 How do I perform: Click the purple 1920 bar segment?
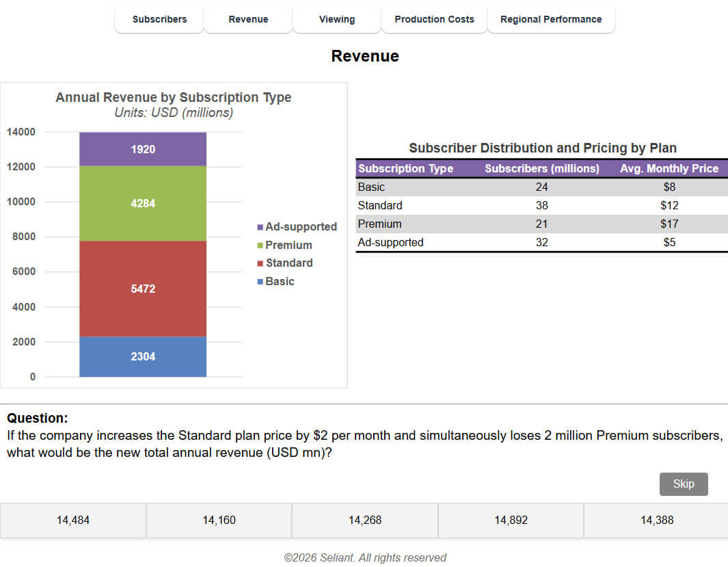coord(143,149)
